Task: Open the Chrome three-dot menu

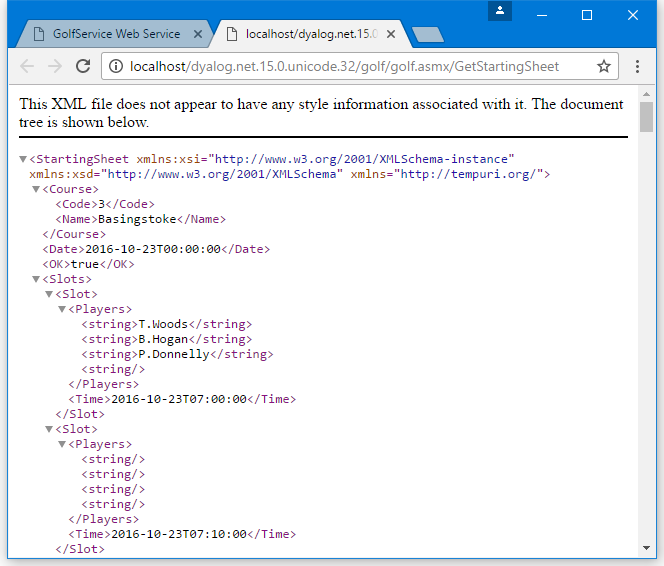Action: pyautogui.click(x=638, y=66)
